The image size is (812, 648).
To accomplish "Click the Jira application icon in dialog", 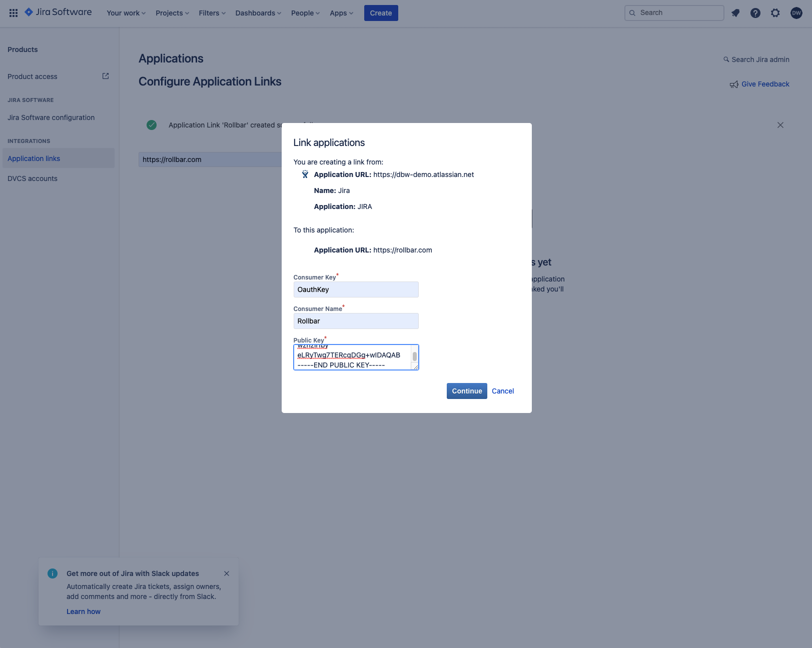I will click(x=305, y=174).
